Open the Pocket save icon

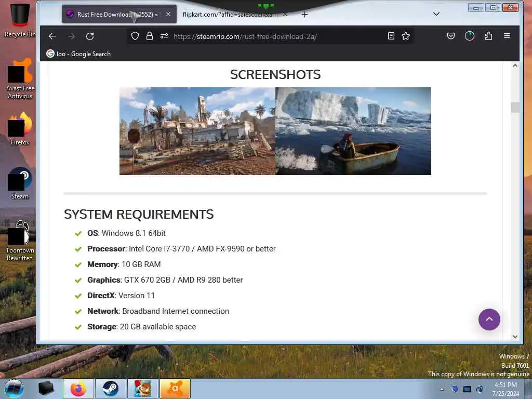pos(450,36)
